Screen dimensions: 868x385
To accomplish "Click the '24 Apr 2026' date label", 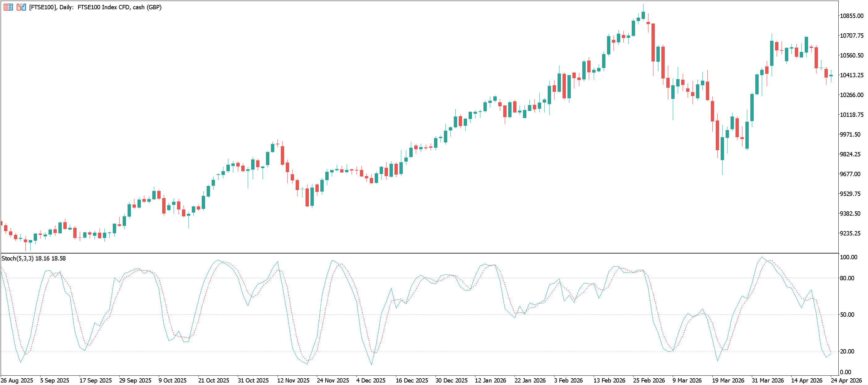I will [846, 381].
